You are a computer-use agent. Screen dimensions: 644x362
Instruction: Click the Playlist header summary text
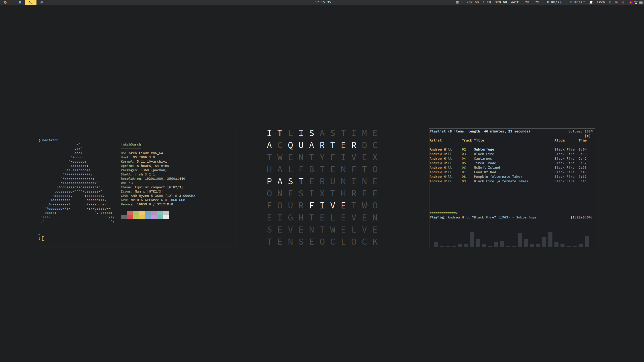(x=480, y=131)
